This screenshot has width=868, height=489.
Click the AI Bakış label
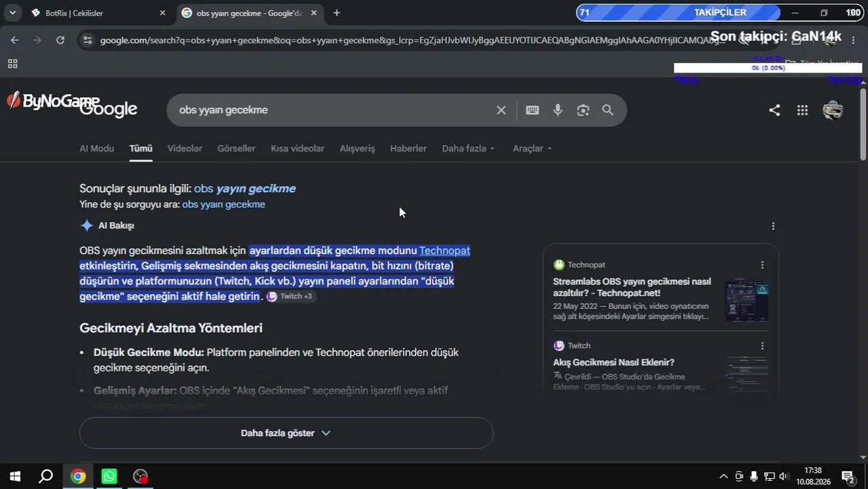pyautogui.click(x=116, y=225)
